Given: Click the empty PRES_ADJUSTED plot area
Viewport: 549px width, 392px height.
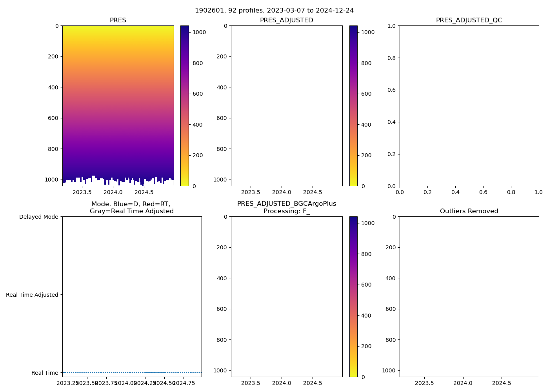Looking at the screenshot, I should (x=286, y=106).
